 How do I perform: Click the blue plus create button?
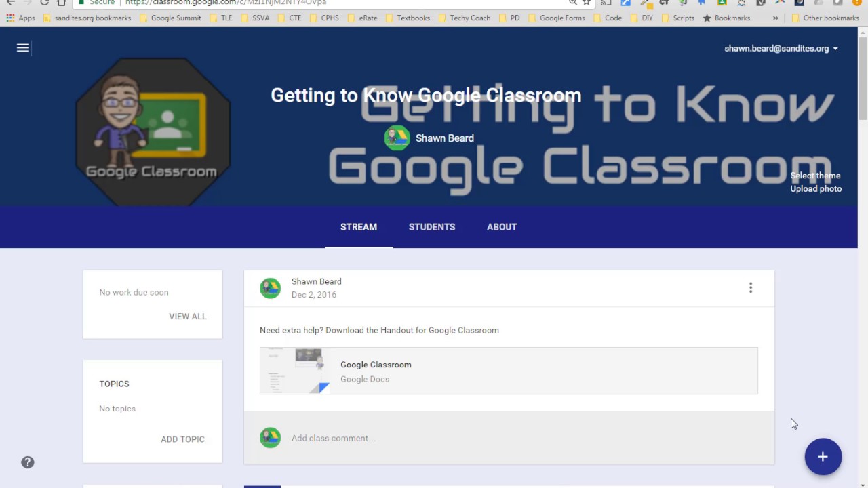click(823, 457)
